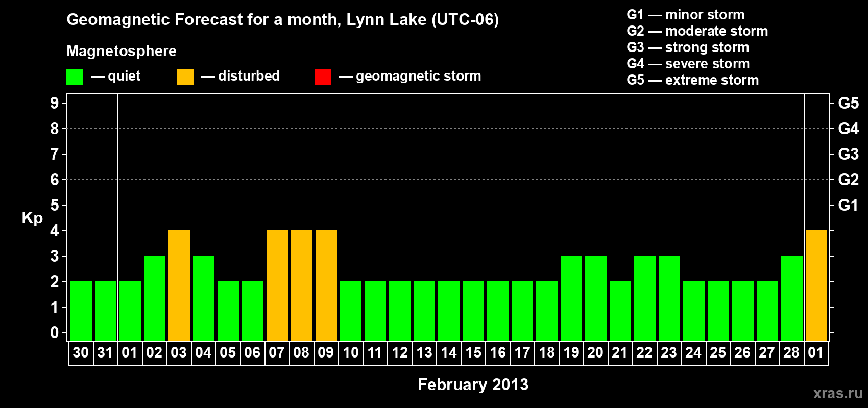868x408 pixels.
Task: Click the G4 label on right axis
Action: pos(848,129)
